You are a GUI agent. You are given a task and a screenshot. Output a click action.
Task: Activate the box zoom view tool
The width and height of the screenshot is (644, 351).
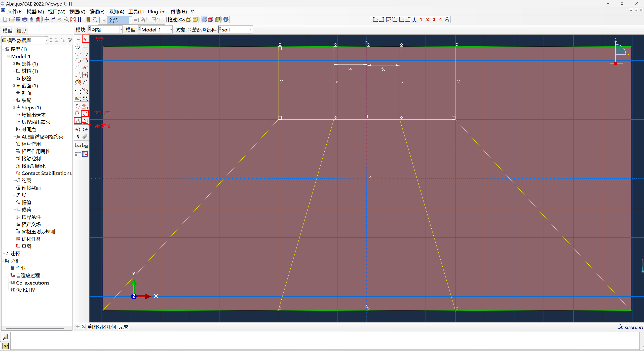tap(66, 19)
